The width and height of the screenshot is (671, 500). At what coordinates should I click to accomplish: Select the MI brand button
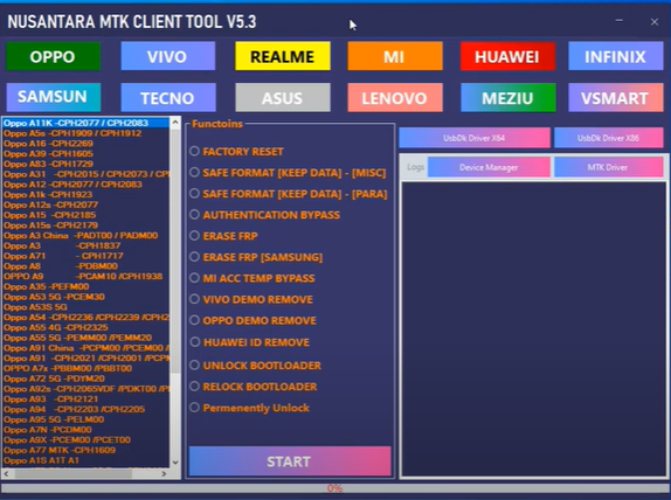(x=395, y=56)
